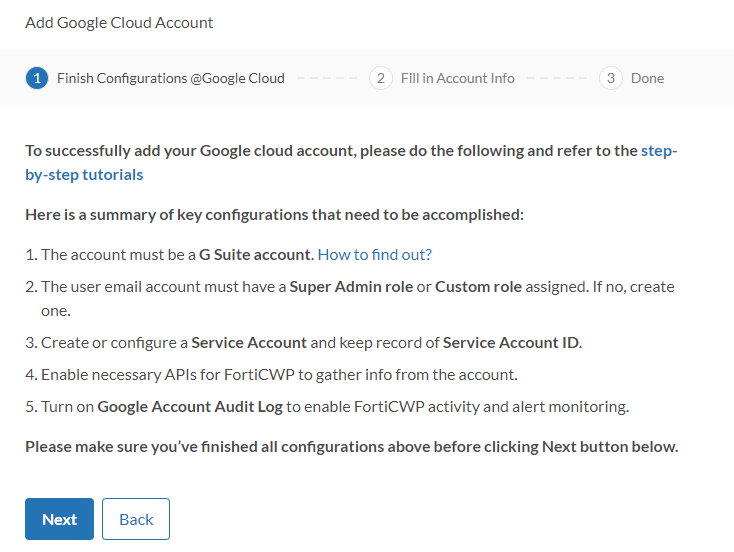Select the step 3 number circle
The height and width of the screenshot is (552, 734).
(x=611, y=78)
